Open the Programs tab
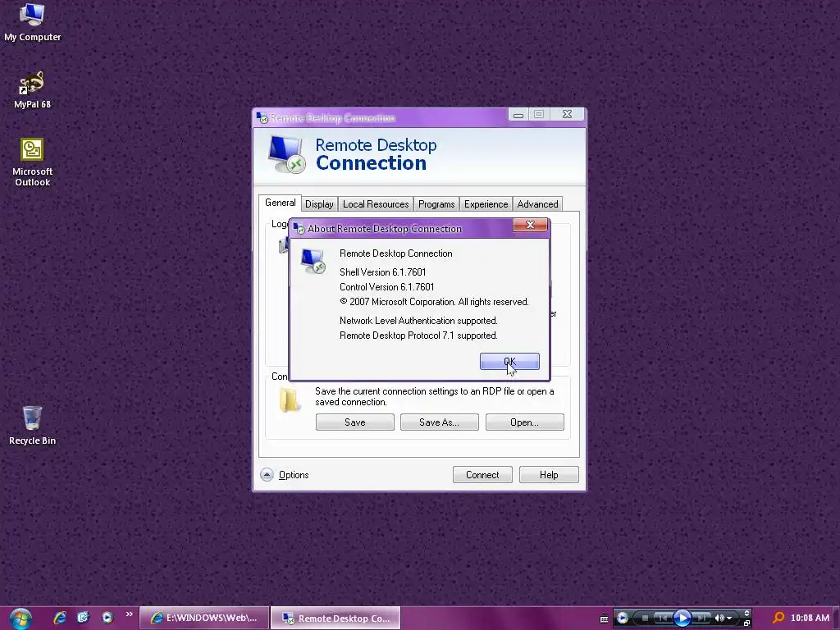The width and height of the screenshot is (840, 630). click(436, 204)
